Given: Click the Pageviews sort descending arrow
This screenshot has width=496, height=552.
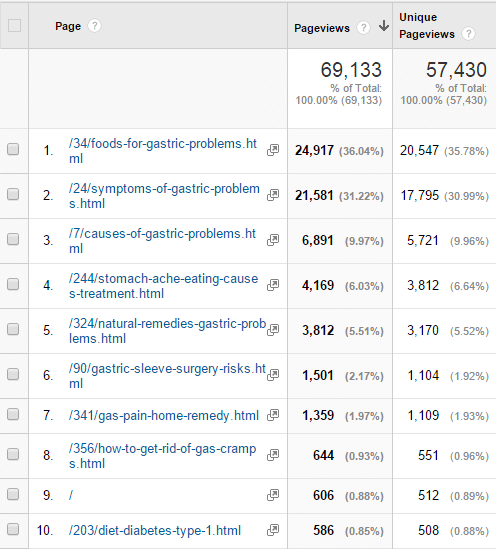Looking at the screenshot, I should pyautogui.click(x=384, y=26).
